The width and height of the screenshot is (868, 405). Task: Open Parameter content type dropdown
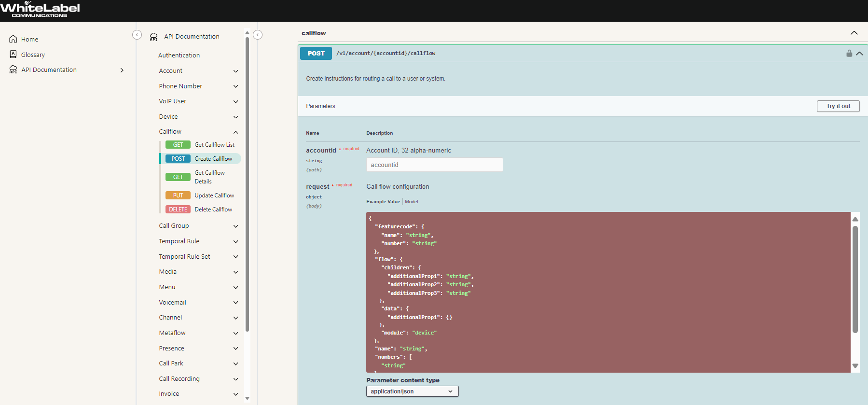coord(412,391)
